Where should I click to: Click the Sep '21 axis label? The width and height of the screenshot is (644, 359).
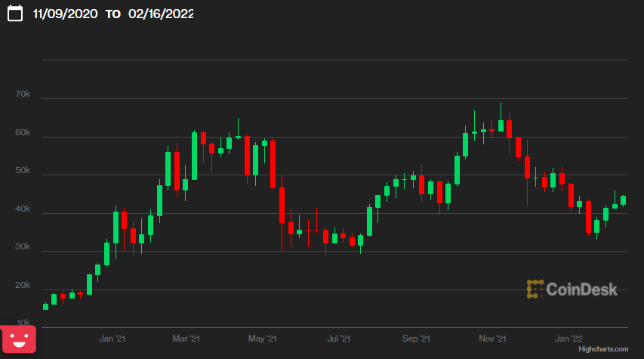pos(416,339)
